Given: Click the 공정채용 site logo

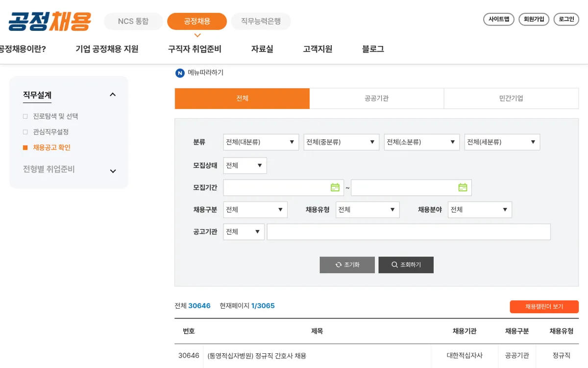Looking at the screenshot, I should [49, 21].
